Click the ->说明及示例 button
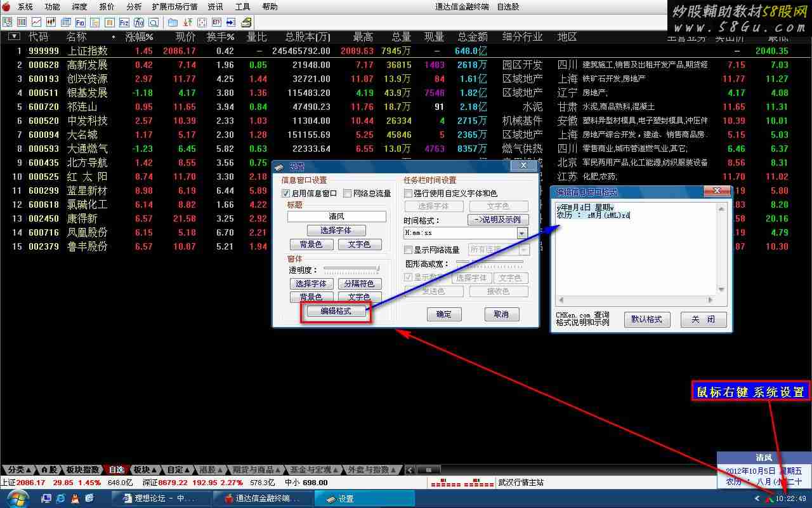 click(x=498, y=220)
